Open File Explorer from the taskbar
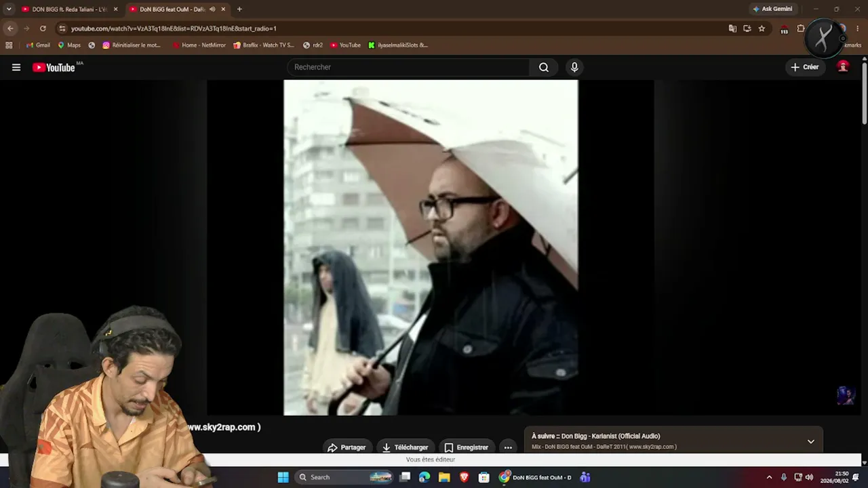Screen dimensions: 868x488 (x=444, y=477)
